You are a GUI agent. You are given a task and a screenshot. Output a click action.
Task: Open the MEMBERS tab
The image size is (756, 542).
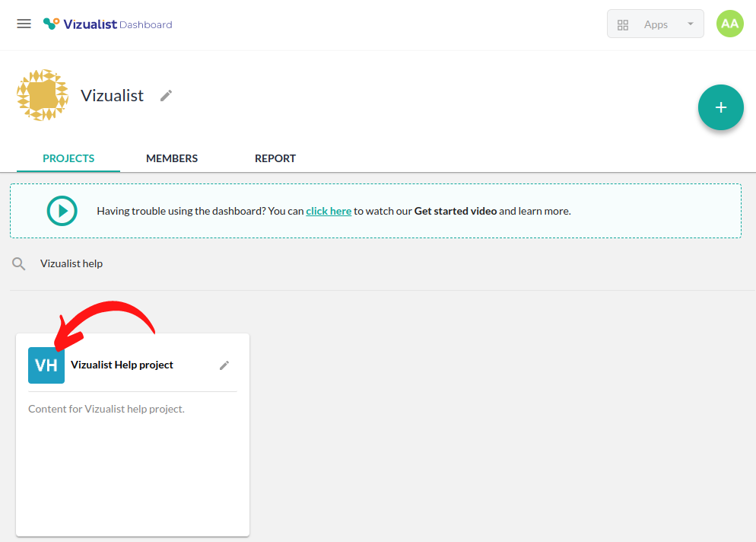pos(172,158)
